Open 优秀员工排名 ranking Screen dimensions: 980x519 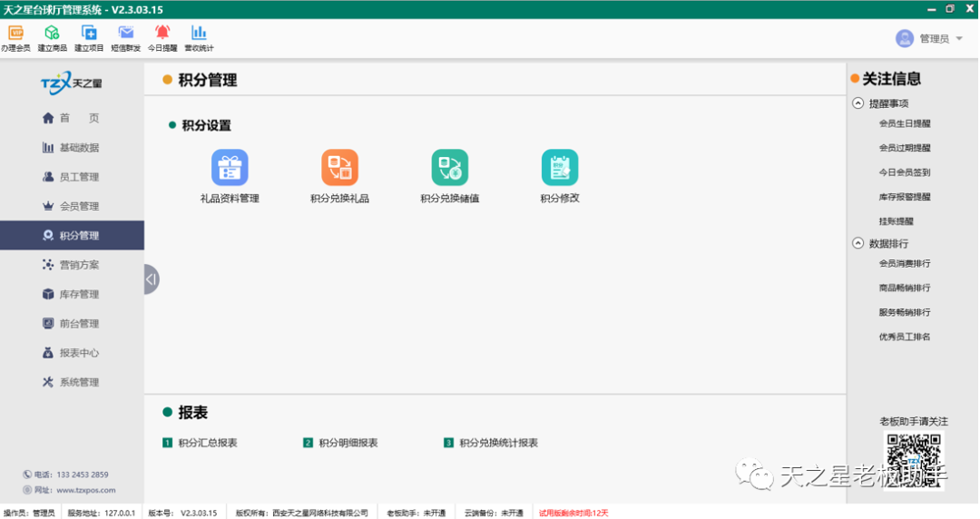tap(905, 337)
